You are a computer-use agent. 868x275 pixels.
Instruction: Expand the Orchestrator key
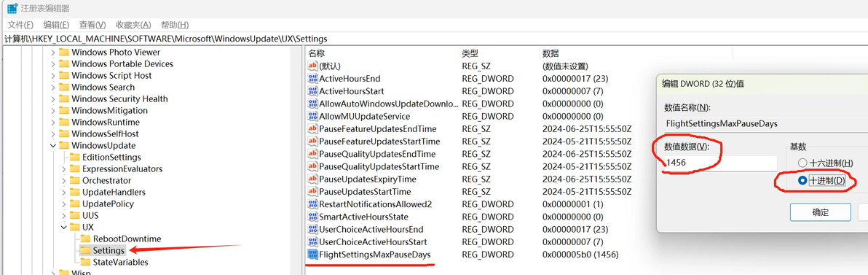click(63, 180)
